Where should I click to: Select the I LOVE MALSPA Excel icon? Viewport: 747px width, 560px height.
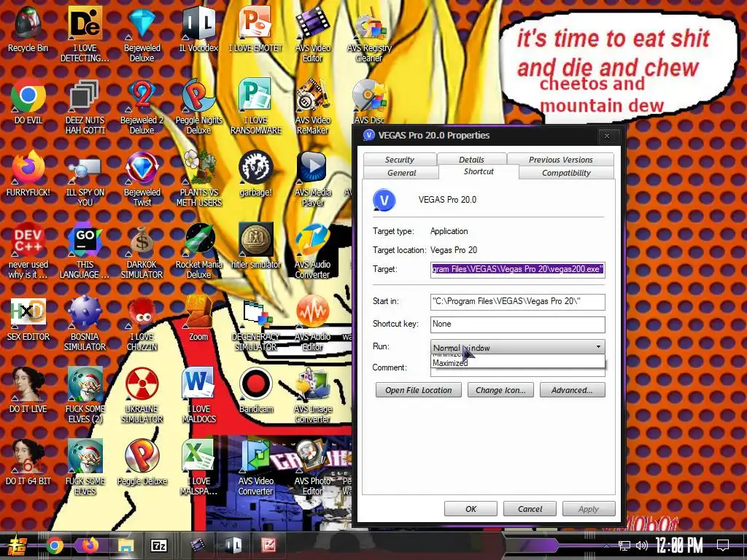click(198, 467)
